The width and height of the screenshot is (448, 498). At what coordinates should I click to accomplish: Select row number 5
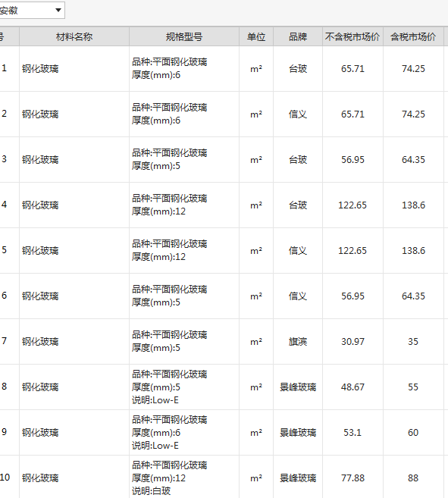click(x=4, y=249)
